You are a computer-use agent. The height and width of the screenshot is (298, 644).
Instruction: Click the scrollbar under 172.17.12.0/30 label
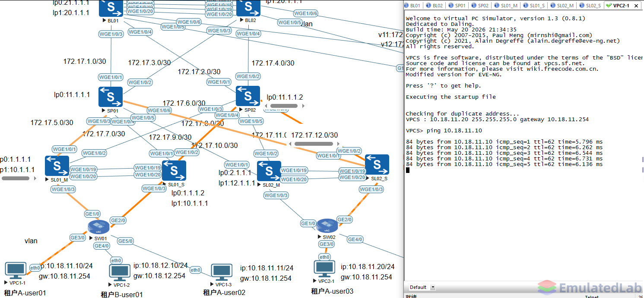[314, 144]
